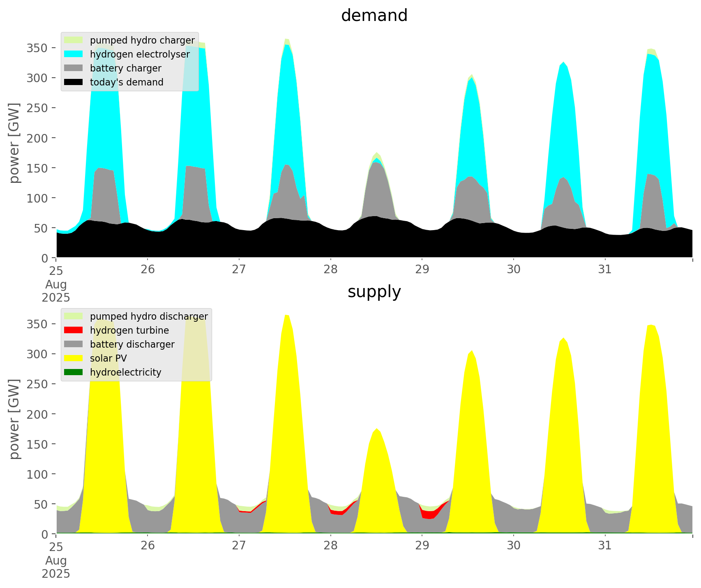Click the 'demand' chart title
This screenshot has height=588, width=701.
pos(374,16)
